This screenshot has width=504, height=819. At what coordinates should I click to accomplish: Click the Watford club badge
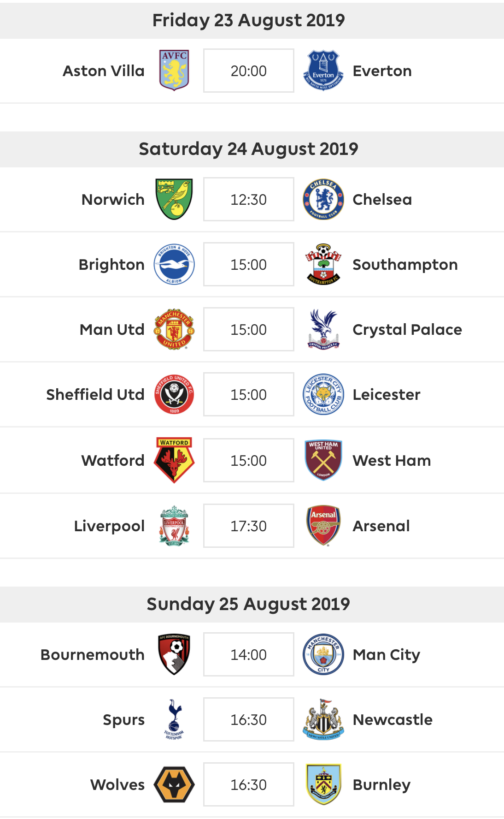coord(174,460)
